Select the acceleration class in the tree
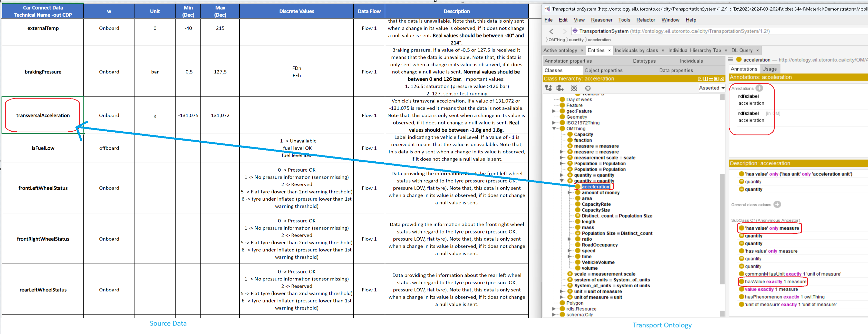Viewport: 868px width, 334px height. click(x=595, y=187)
